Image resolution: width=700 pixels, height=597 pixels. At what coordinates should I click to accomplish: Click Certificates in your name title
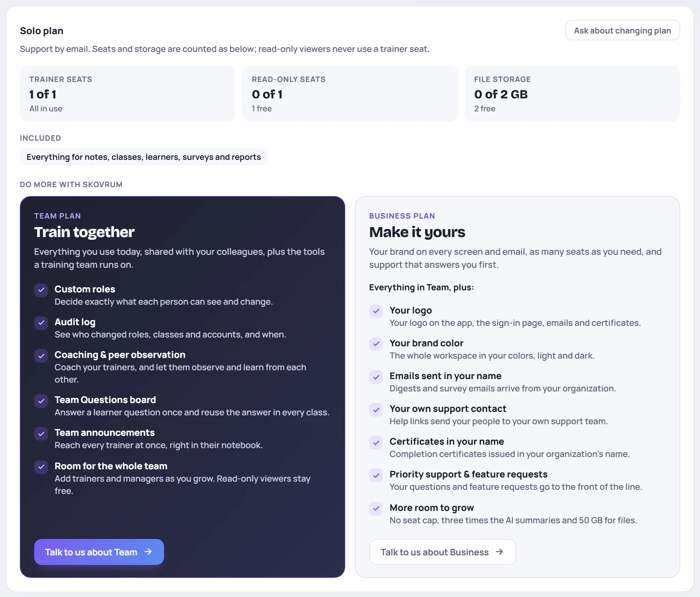point(447,441)
